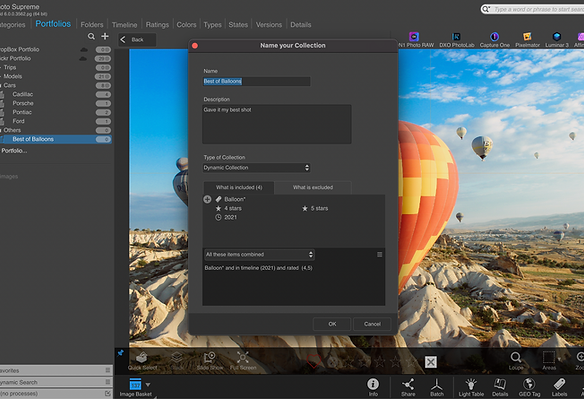Screen dimensions: 584x399
Task: Toggle the blue pin icon on toolbar
Action: pos(120,353)
